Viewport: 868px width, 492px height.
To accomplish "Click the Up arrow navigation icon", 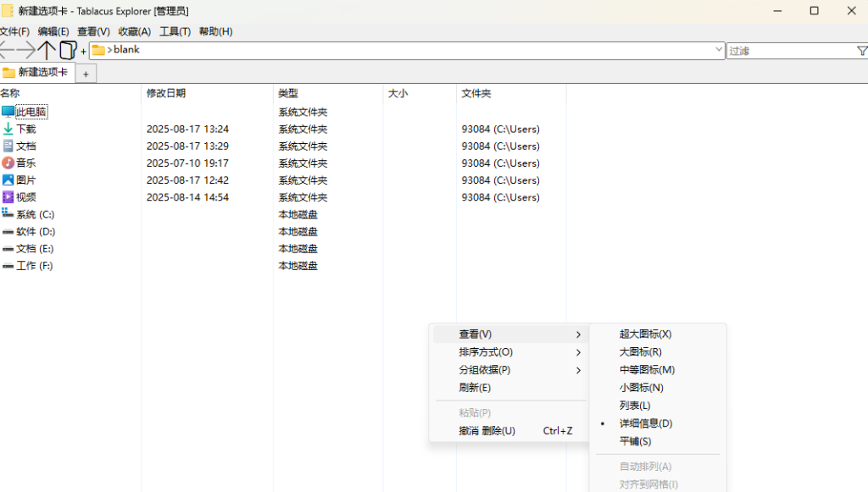I will (x=47, y=51).
